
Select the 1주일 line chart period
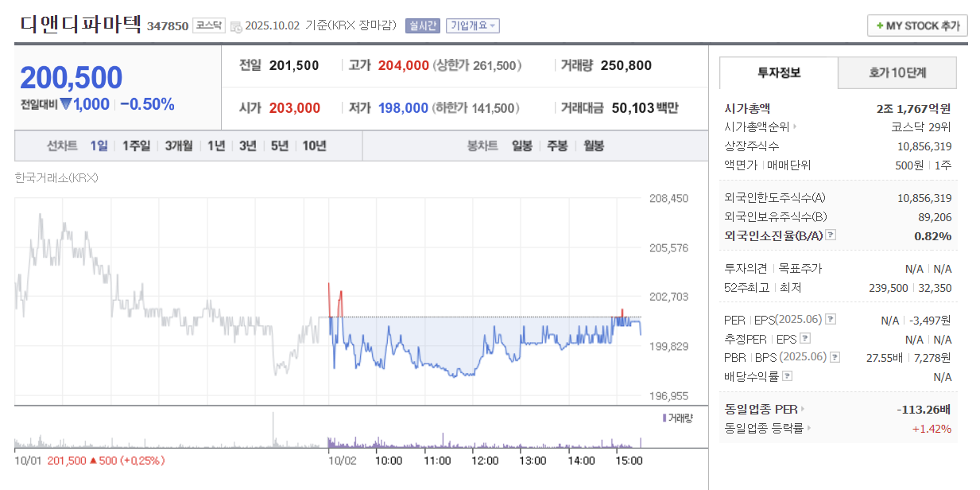[136, 146]
